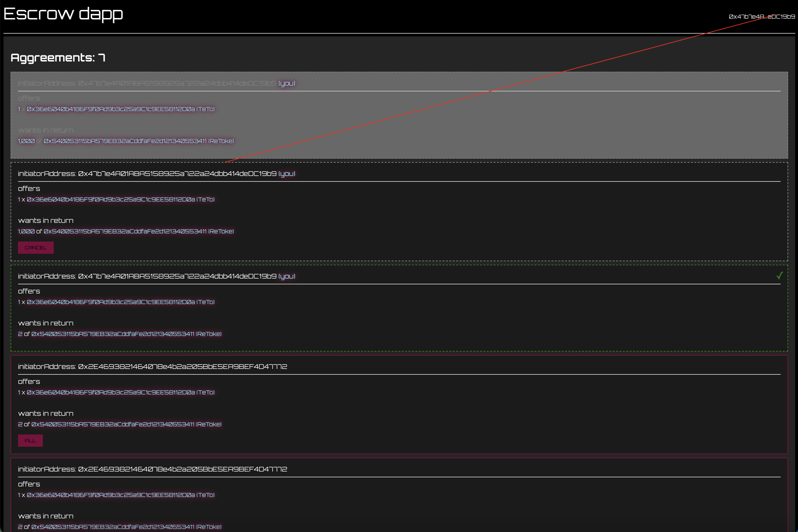798x532 pixels.
Task: Click the Aggreements: 7 heading
Action: pos(58,58)
